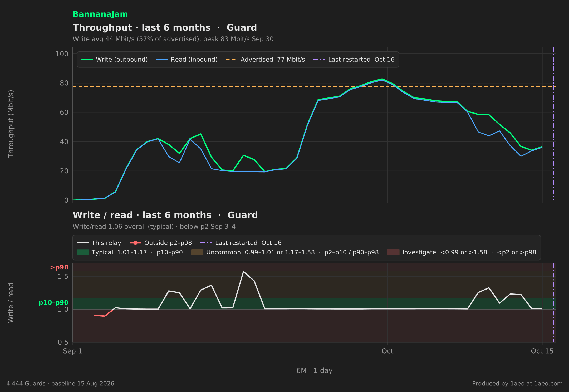Click the Write avg 44 Mbit/s subtitle

[x=173, y=39]
